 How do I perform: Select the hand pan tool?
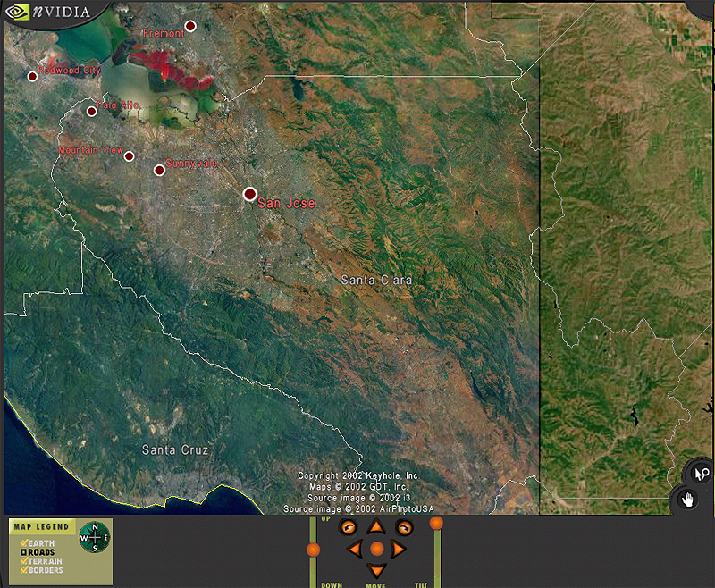(688, 499)
